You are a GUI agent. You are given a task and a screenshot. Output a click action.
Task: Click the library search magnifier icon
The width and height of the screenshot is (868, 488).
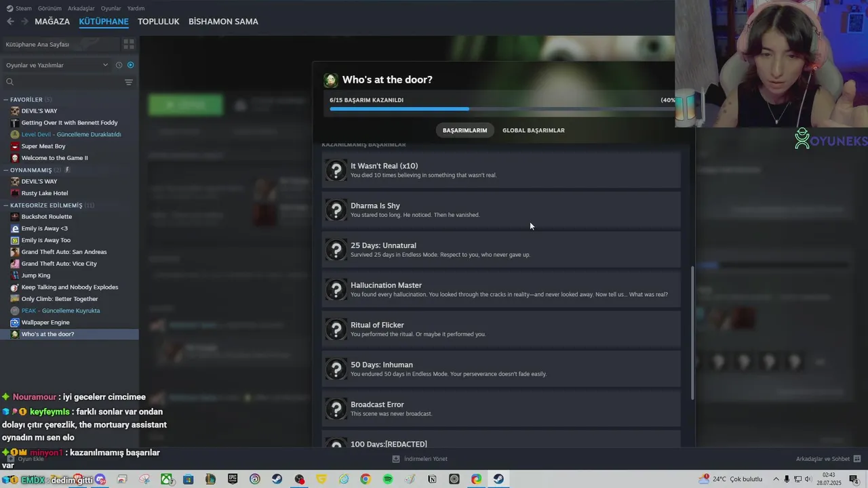[x=9, y=82]
